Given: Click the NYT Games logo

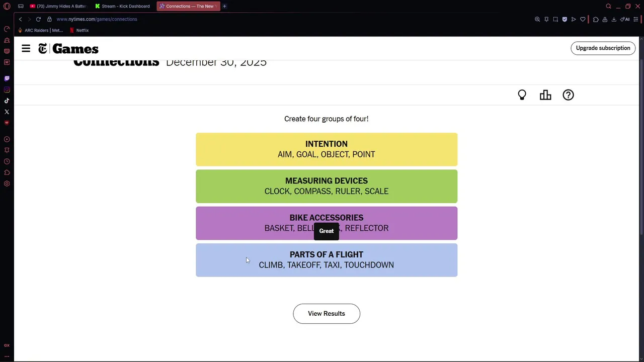Looking at the screenshot, I should (x=68, y=49).
